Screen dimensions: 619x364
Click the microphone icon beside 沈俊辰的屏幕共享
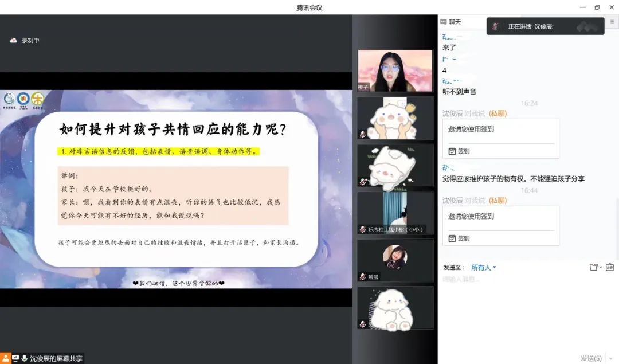pyautogui.click(x=24, y=358)
